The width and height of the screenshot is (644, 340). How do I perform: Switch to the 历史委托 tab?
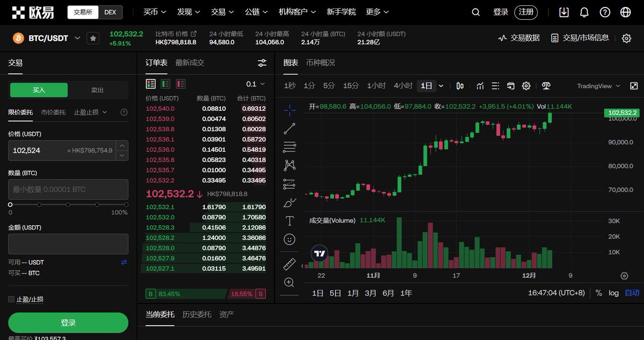click(x=196, y=314)
